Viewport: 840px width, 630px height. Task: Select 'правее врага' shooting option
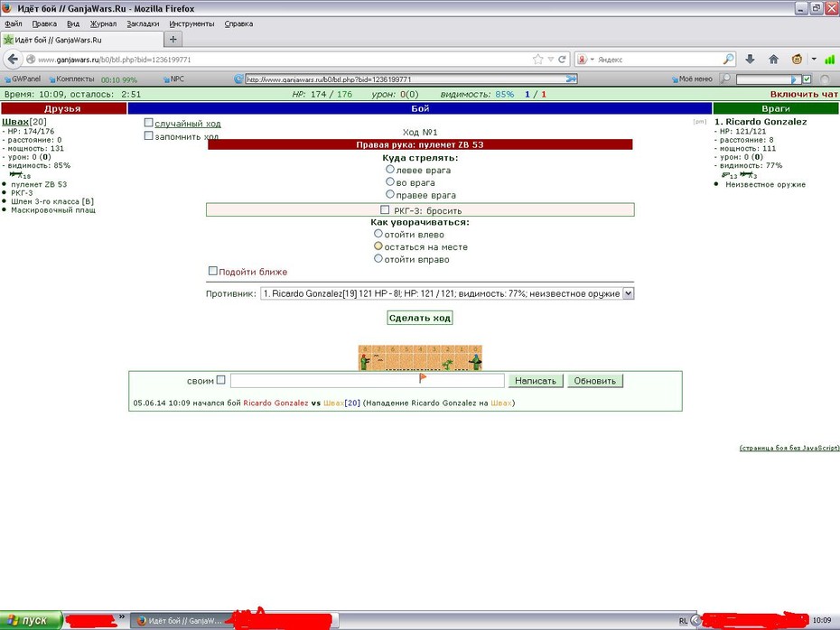pos(390,194)
